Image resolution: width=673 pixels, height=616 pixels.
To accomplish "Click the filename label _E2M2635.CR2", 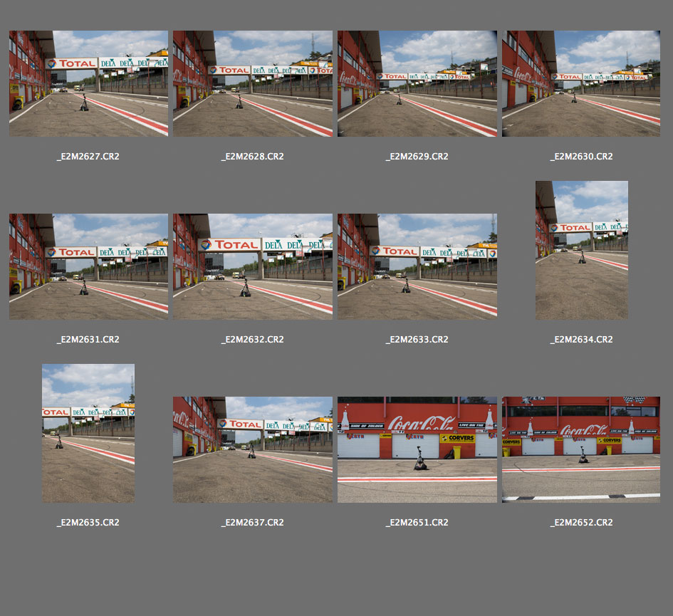I will pyautogui.click(x=88, y=523).
